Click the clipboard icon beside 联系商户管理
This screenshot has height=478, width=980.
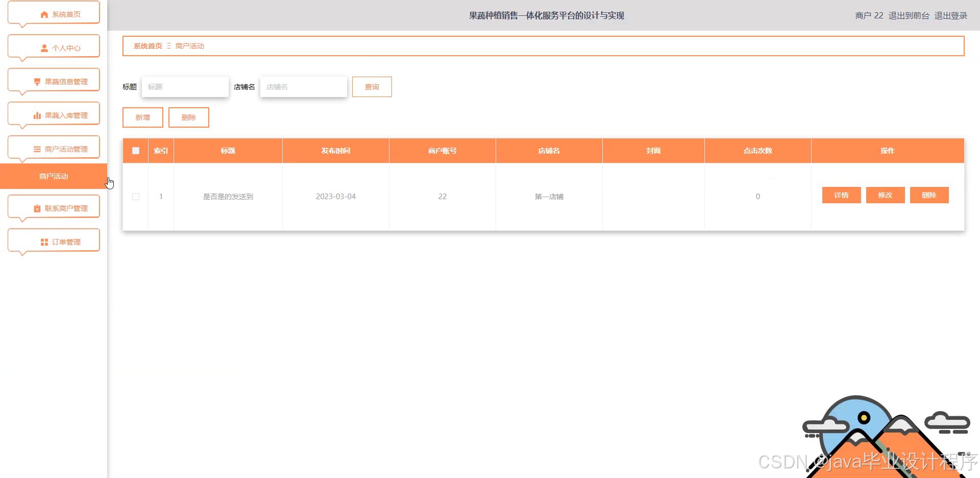pyautogui.click(x=37, y=208)
